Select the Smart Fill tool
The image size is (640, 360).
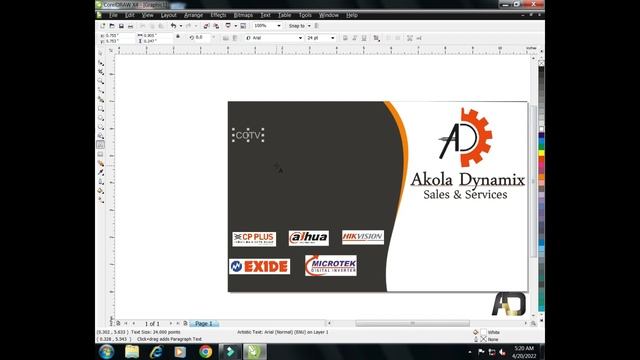[x=100, y=99]
